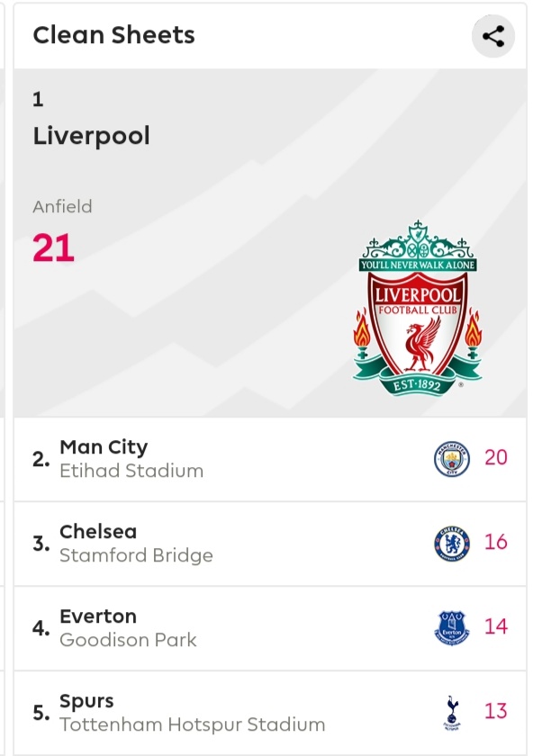Select the Anfield stadium label

[x=62, y=206]
